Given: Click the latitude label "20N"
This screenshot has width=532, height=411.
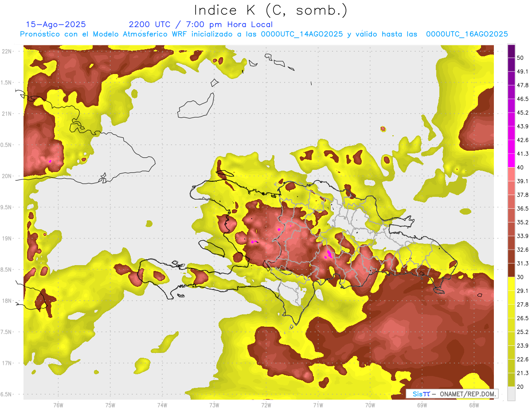Looking at the screenshot, I should [x=7, y=176].
